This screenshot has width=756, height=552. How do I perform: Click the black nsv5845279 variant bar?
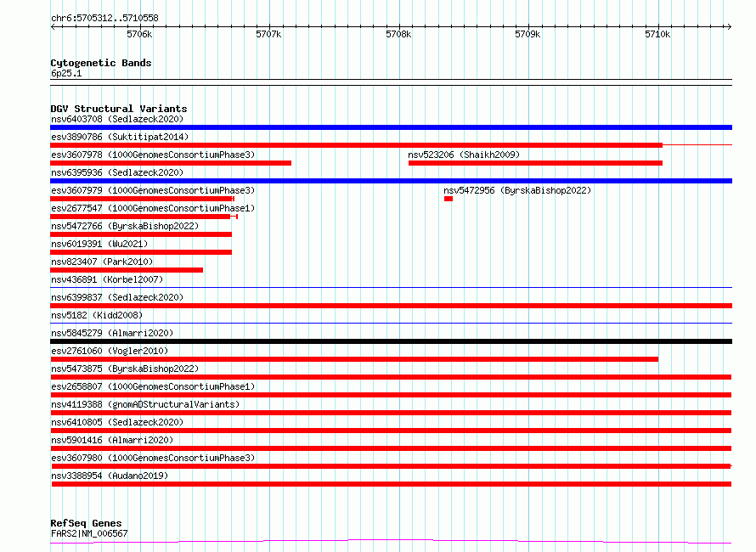391,341
